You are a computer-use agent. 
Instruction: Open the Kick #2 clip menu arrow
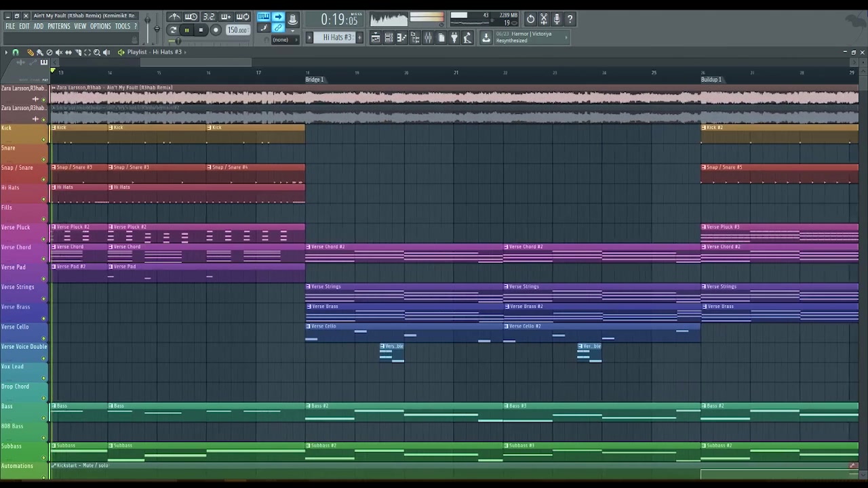(704, 127)
